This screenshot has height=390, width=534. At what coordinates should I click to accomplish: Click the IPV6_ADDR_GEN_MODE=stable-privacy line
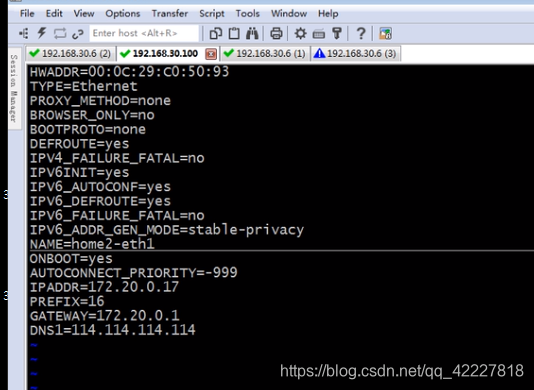[167, 230]
